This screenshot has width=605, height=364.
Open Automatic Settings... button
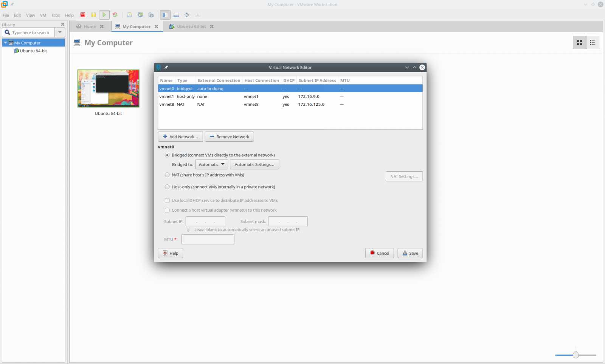pos(254,164)
